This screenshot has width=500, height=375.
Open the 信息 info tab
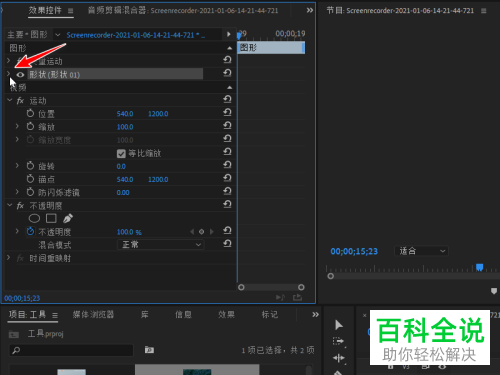click(x=183, y=314)
